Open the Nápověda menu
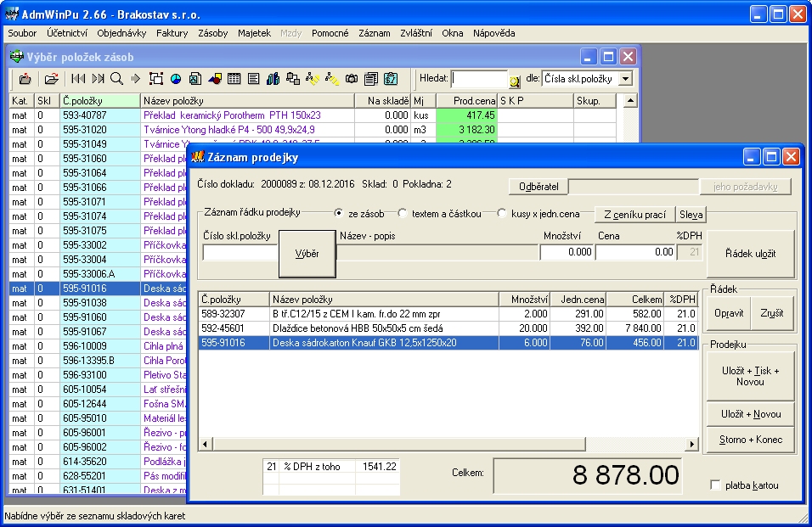This screenshot has height=527, width=812. click(x=494, y=33)
